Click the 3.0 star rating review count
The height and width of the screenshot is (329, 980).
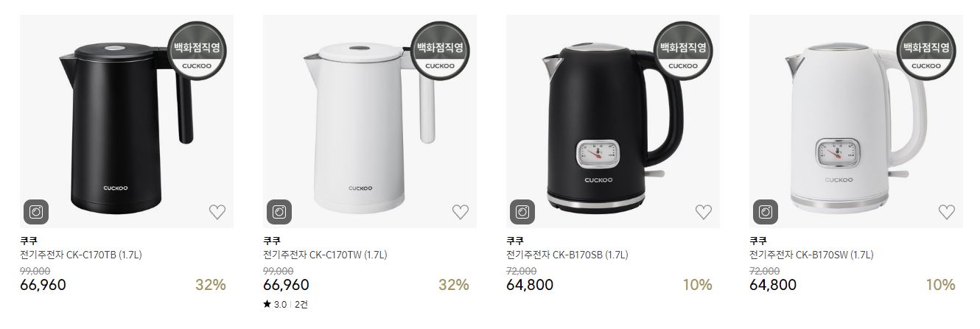point(286,304)
